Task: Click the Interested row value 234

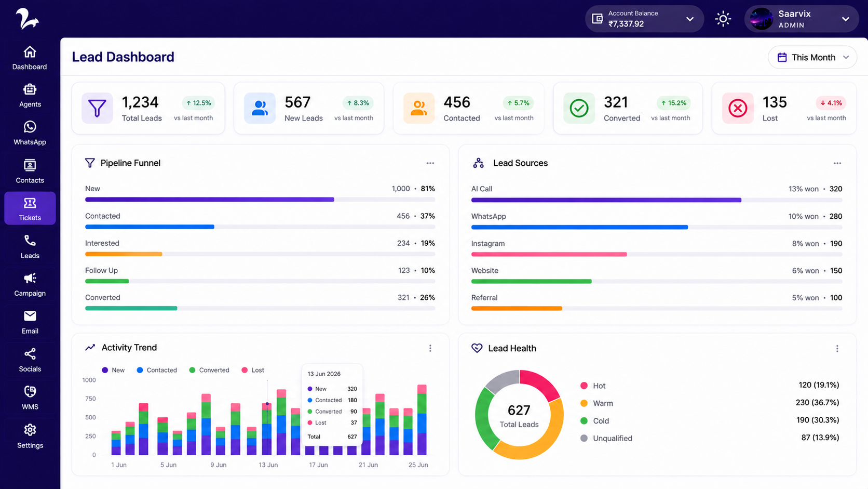Action: pos(403,243)
